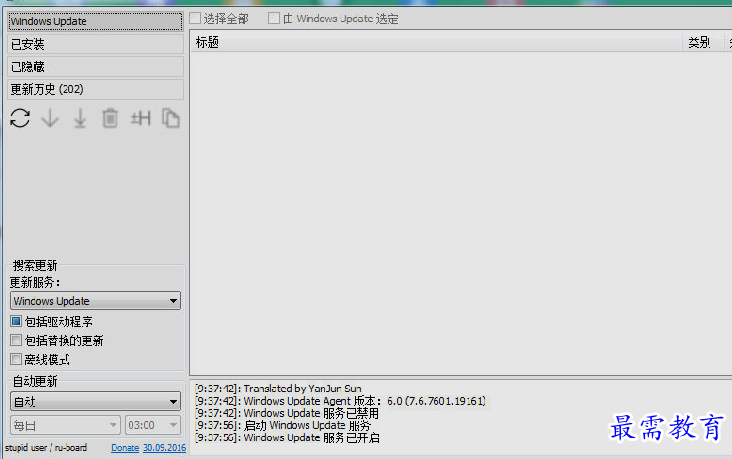
Task: Toggle the 包括驱动程序 checkbox
Action: [16, 321]
